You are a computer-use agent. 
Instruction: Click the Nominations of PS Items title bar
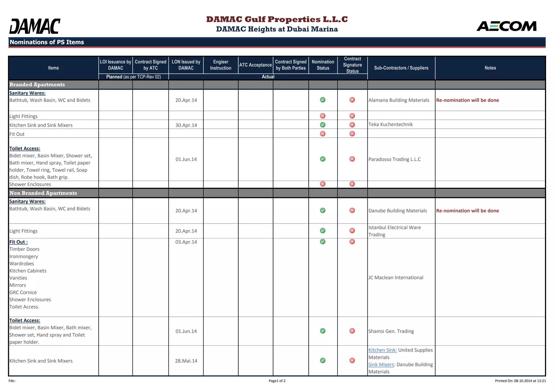coord(47,42)
